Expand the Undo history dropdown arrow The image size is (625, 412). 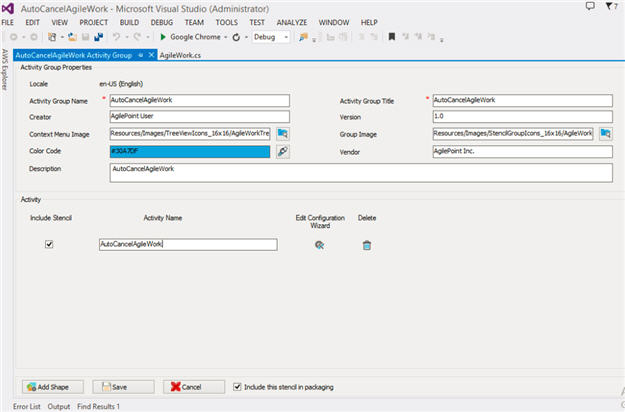click(x=127, y=37)
